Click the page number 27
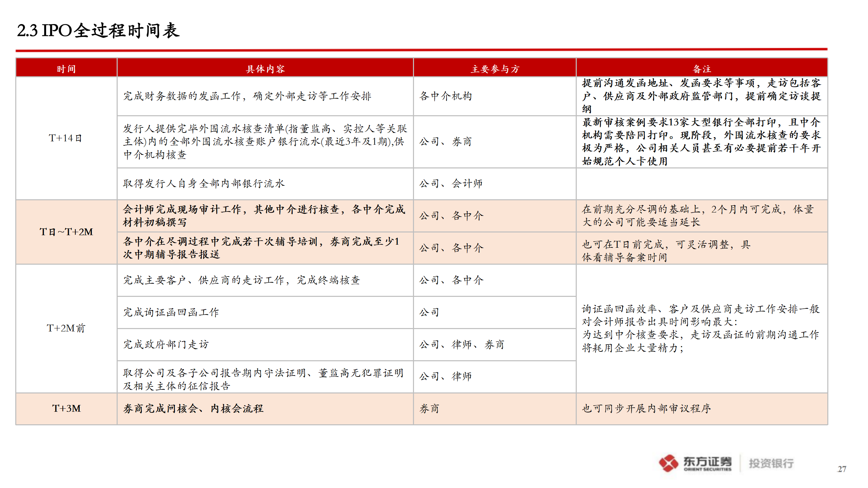This screenshot has width=868, height=488. tap(842, 469)
